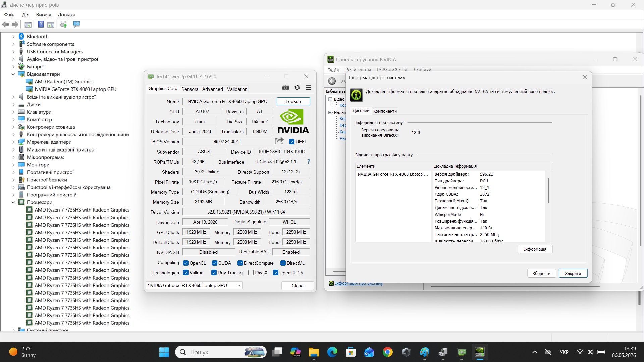
Task: Expand the Bluetooth device category
Action: click(x=13, y=37)
